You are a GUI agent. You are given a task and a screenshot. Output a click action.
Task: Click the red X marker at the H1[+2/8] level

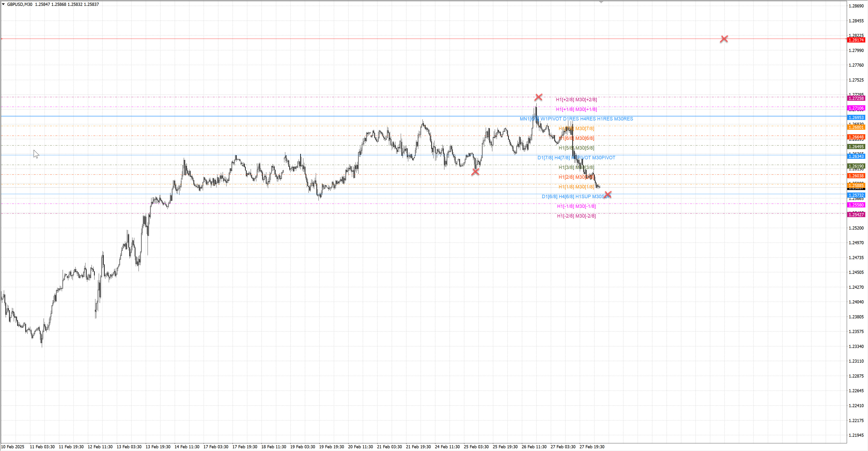pyautogui.click(x=538, y=97)
